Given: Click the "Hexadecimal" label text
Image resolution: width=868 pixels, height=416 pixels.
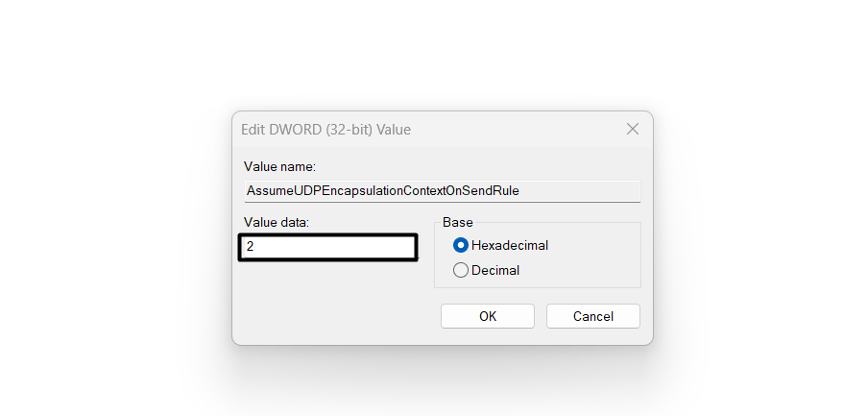Looking at the screenshot, I should point(510,245).
